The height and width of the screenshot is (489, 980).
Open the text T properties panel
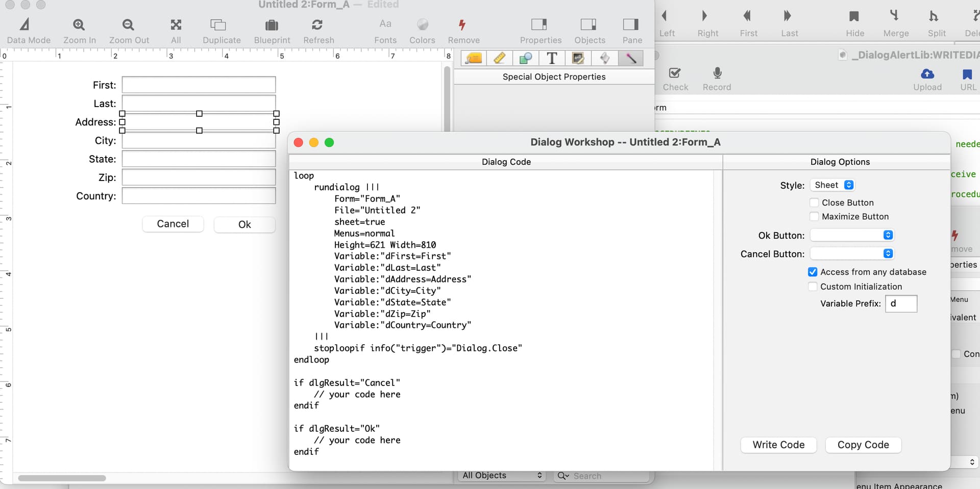pyautogui.click(x=552, y=58)
